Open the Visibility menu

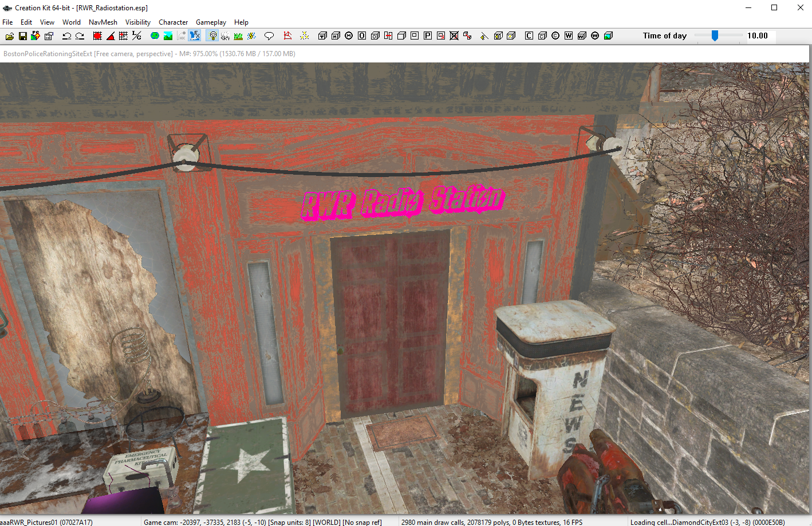[x=138, y=22]
